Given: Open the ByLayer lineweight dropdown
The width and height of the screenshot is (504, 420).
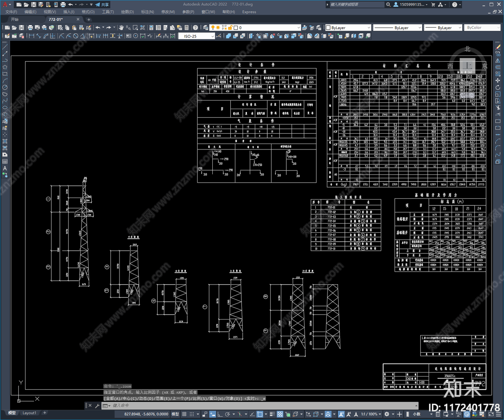Looking at the screenshot, I should pos(460,28).
